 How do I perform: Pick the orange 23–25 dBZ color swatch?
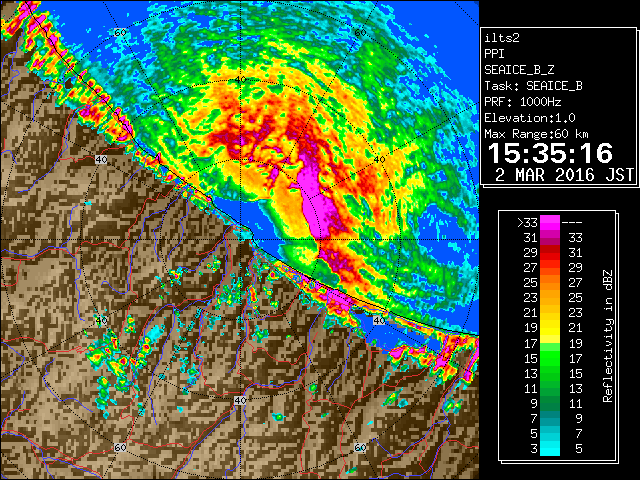(550, 298)
